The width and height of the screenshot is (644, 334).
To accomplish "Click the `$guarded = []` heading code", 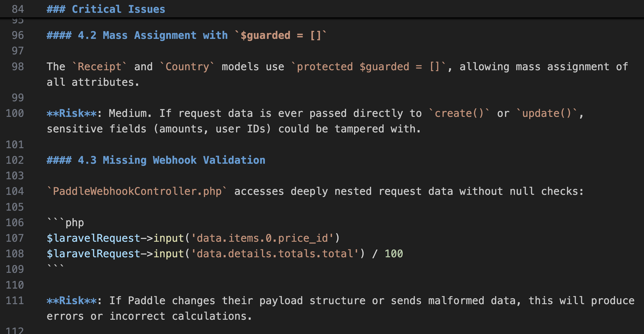I will pos(281,35).
